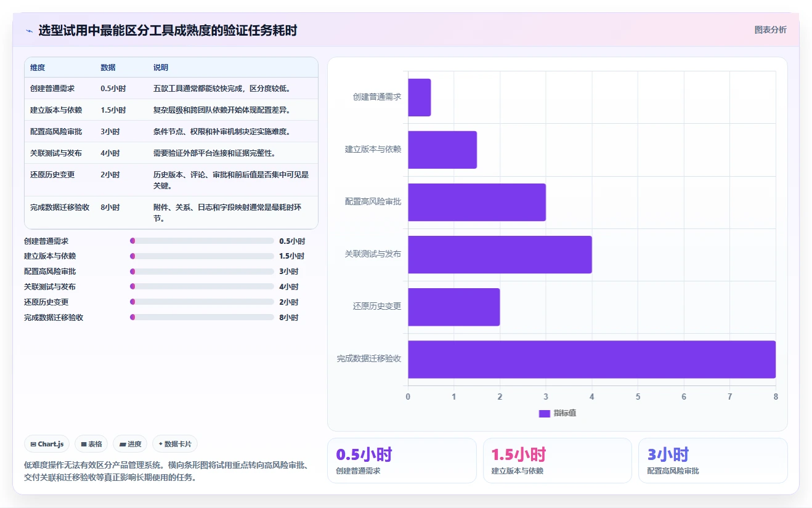Screen dimensions: 812x508
Task: Click the 配置高风险审批 progress bar
Action: pyautogui.click(x=202, y=272)
